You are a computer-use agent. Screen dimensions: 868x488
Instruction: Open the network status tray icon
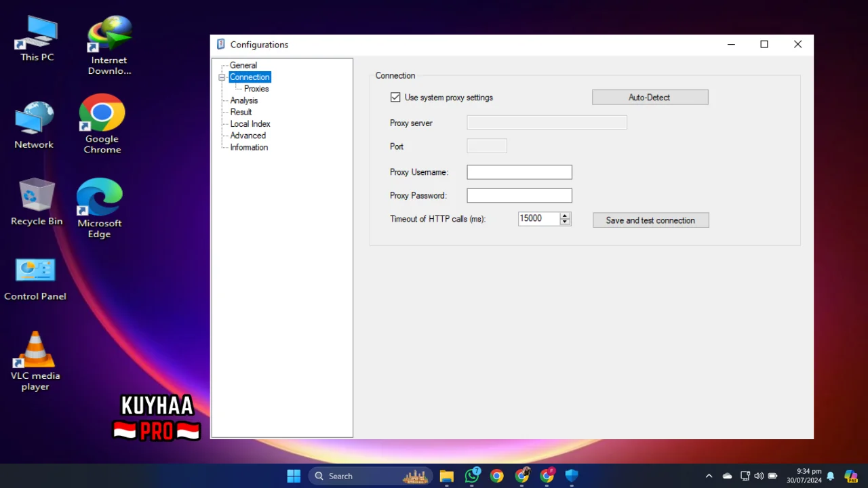pos(745,476)
